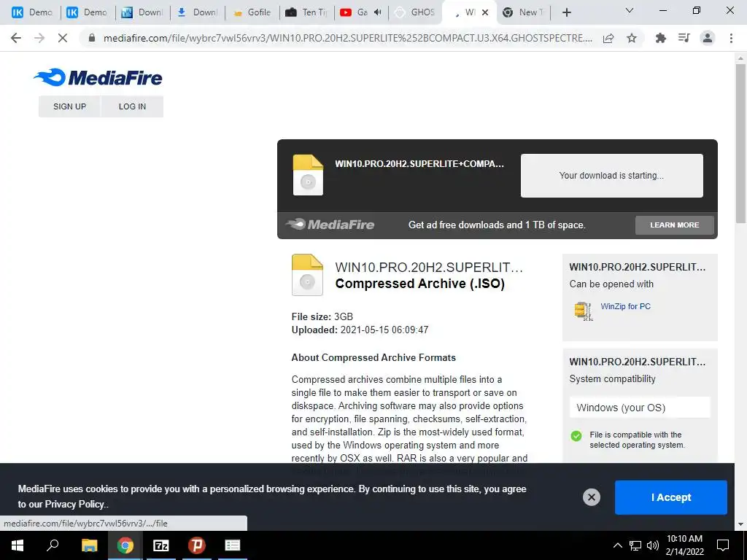747x560 pixels.
Task: Go back with the browser back arrow
Action: click(x=16, y=38)
